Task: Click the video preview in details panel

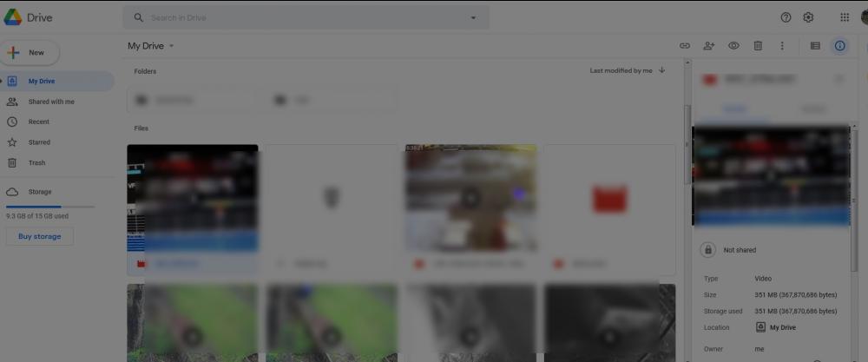Action: coord(771,176)
